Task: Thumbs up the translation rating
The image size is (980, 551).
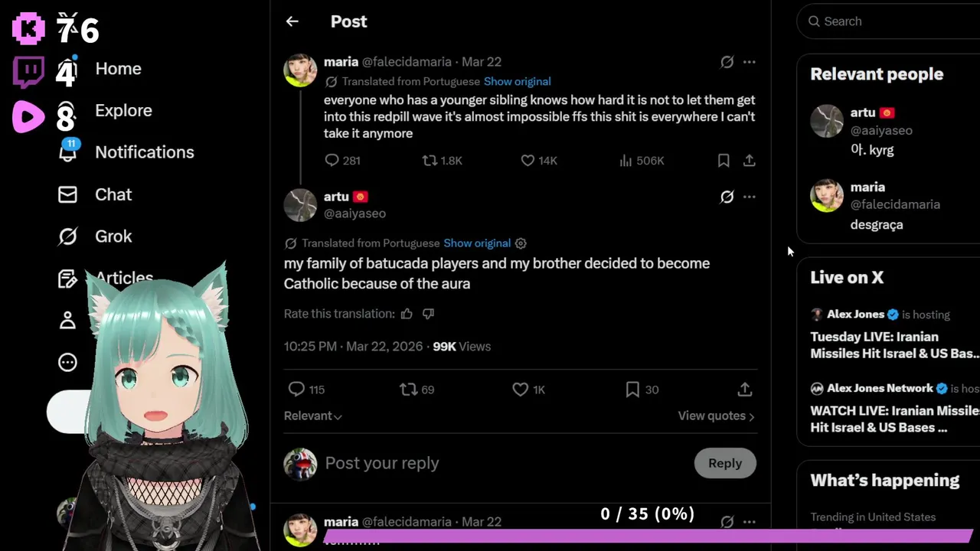Action: pyautogui.click(x=407, y=314)
